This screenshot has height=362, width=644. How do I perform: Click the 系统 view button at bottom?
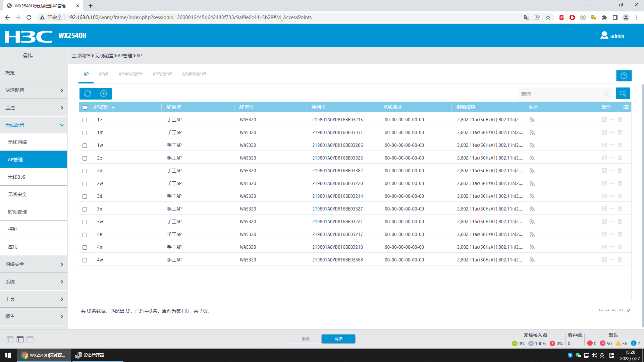click(305, 339)
